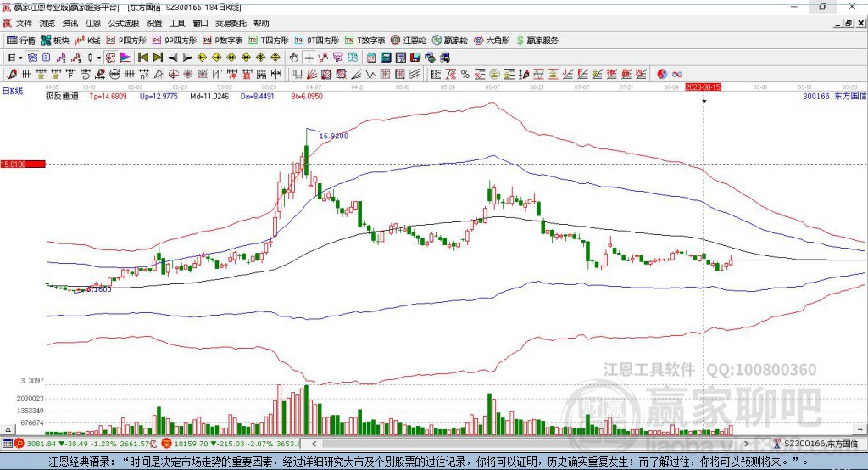Screen dimensions: 868x470
Task: Click the 2023-08-15 date marker
Action: point(703,87)
